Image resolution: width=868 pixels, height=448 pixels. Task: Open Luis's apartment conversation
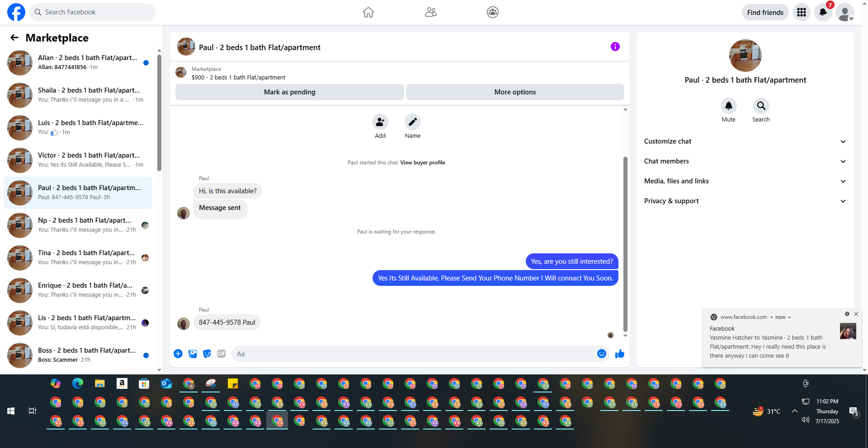coord(78,128)
